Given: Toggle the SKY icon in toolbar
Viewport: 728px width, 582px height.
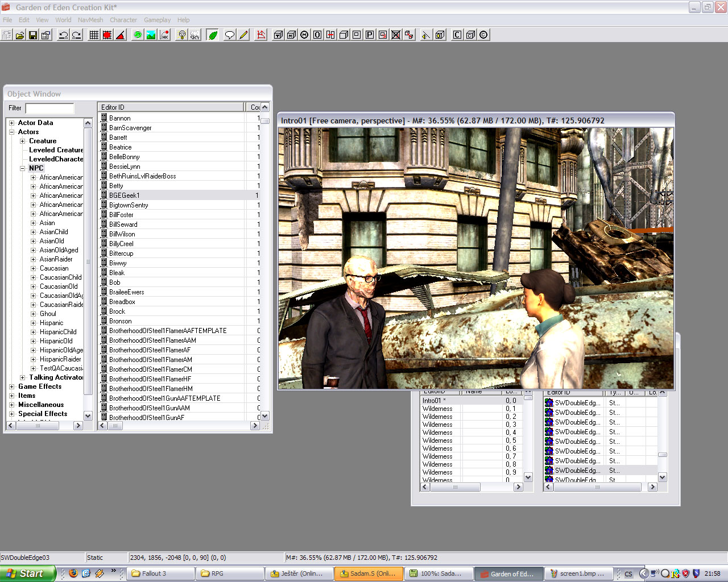Looking at the screenshot, I should 195,35.
